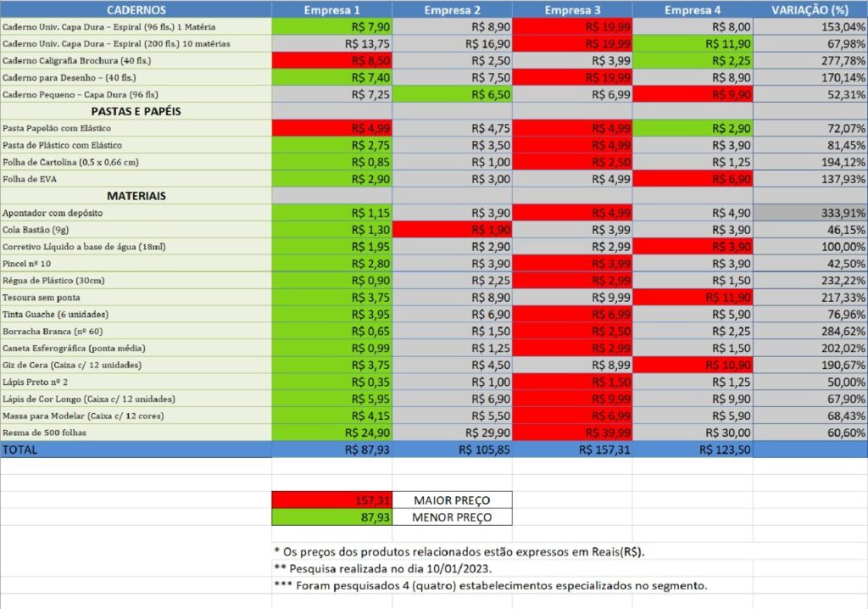
Task: Click the Empresa 4 column header
Action: pos(693,10)
